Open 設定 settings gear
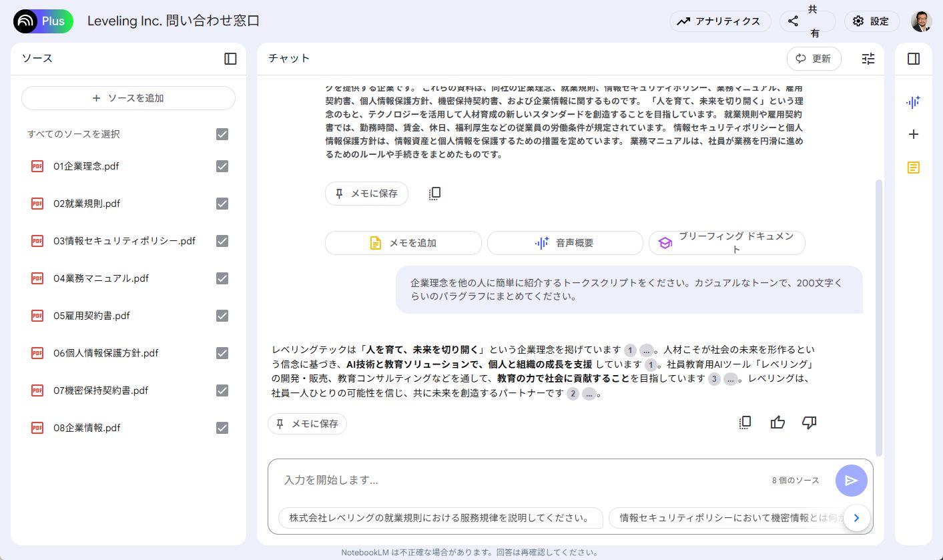The height and width of the screenshot is (560, 943). 872,21
